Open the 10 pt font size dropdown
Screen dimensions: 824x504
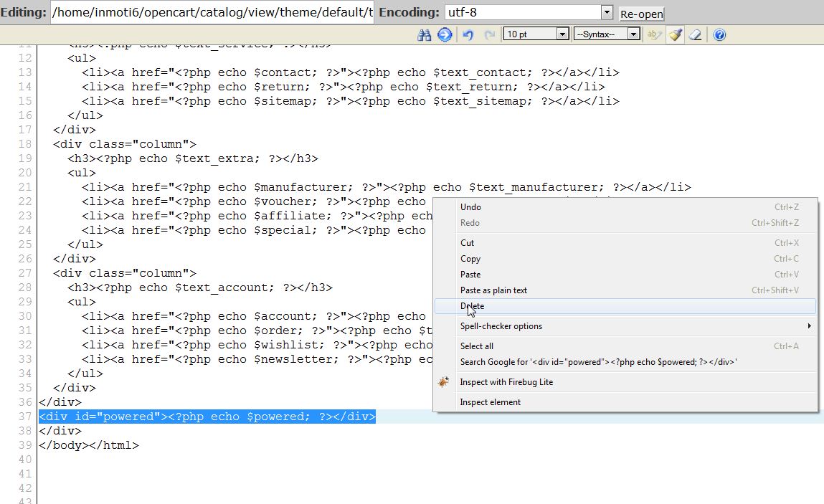(536, 34)
